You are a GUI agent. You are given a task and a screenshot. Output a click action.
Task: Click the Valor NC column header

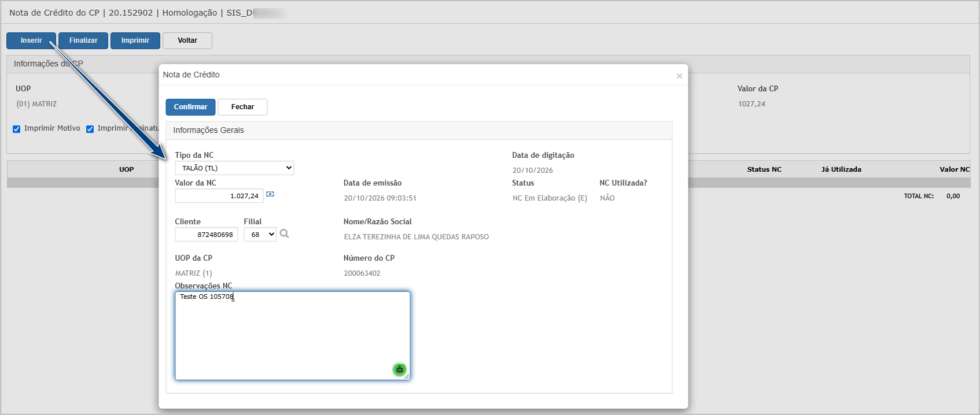(x=955, y=169)
